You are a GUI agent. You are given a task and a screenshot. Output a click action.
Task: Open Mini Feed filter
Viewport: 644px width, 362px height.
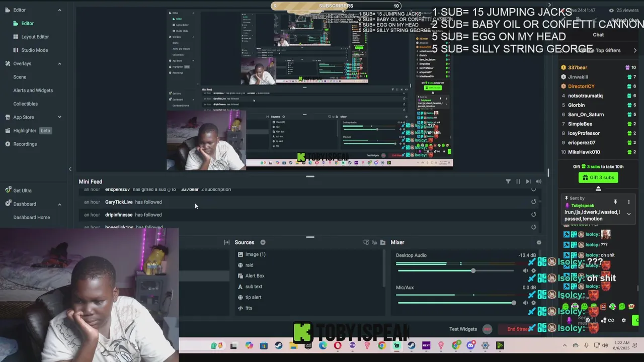click(x=508, y=182)
